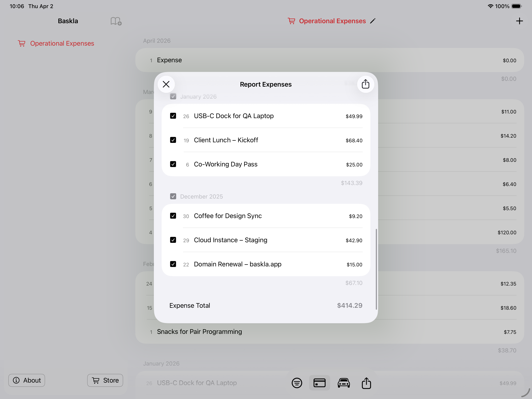
Task: Toggle the January 2026 month checkbox
Action: [173, 96]
